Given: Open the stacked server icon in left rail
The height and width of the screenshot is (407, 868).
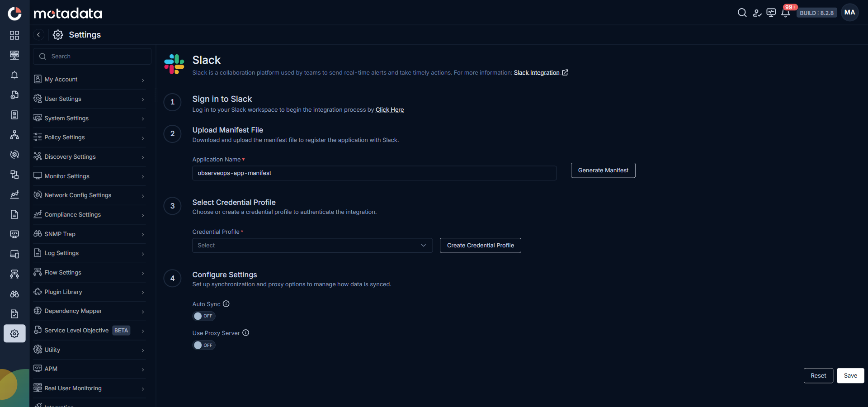Looking at the screenshot, I should 14,55.
